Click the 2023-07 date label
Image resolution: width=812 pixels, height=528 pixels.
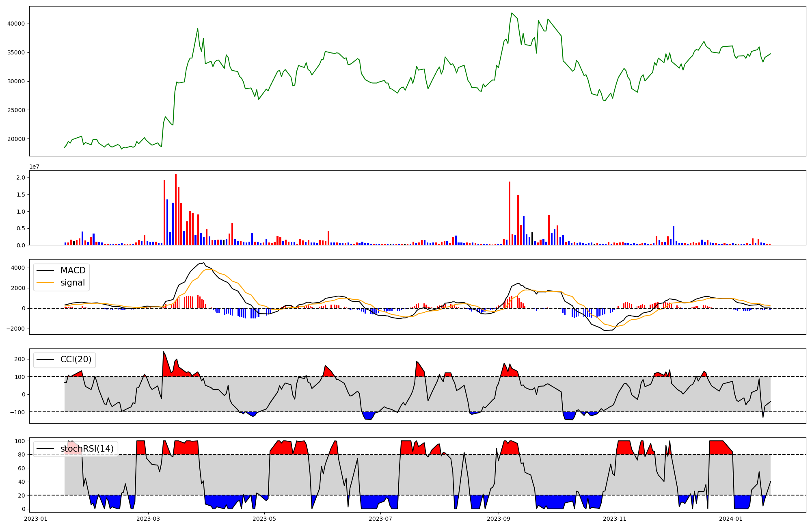tap(380, 519)
